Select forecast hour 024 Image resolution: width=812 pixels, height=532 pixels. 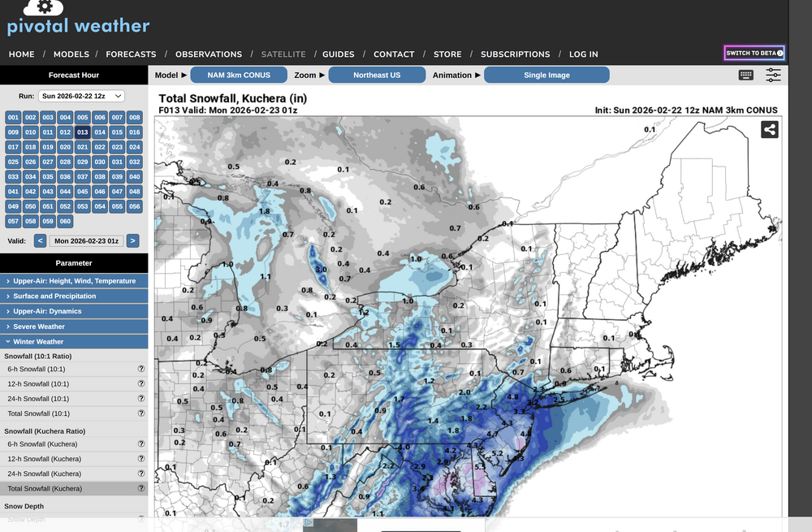(x=135, y=147)
